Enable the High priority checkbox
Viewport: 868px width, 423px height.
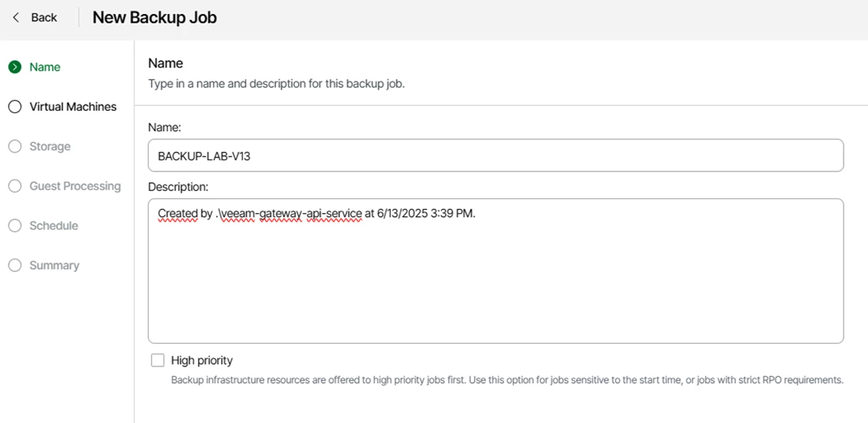click(158, 360)
